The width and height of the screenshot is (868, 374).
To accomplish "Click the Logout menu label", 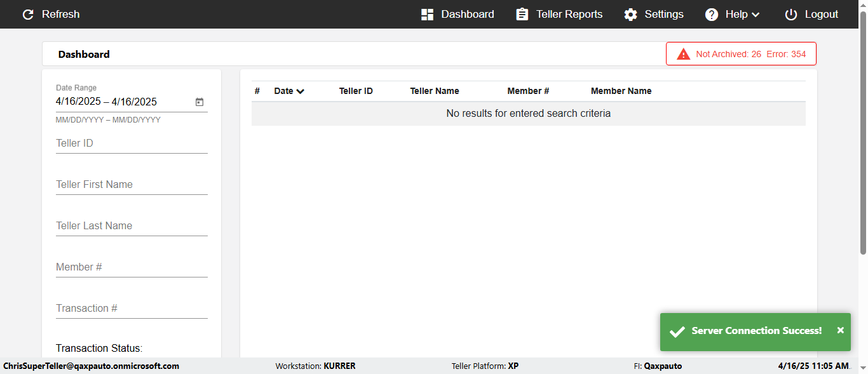I will [x=822, y=15].
